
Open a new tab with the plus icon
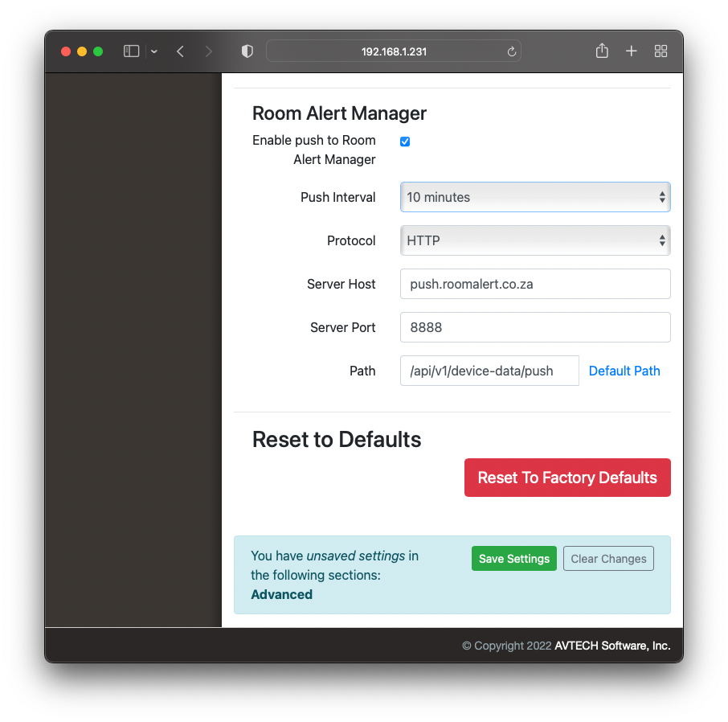(632, 51)
